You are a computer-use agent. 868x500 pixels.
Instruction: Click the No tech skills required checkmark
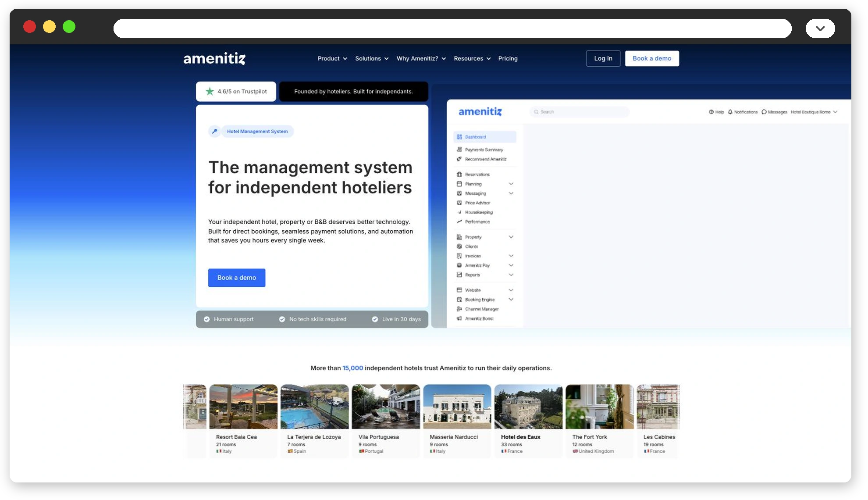282,319
